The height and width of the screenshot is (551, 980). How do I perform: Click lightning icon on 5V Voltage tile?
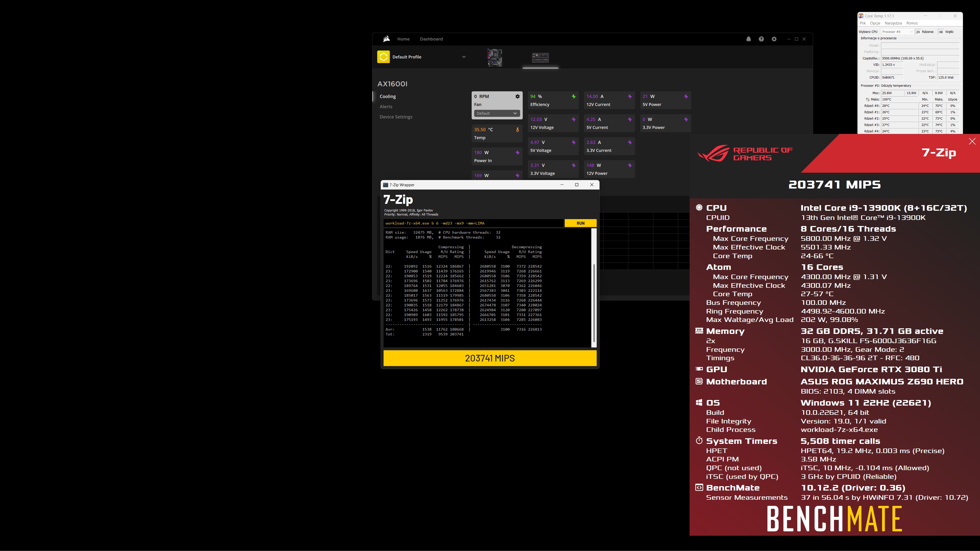[x=573, y=142]
